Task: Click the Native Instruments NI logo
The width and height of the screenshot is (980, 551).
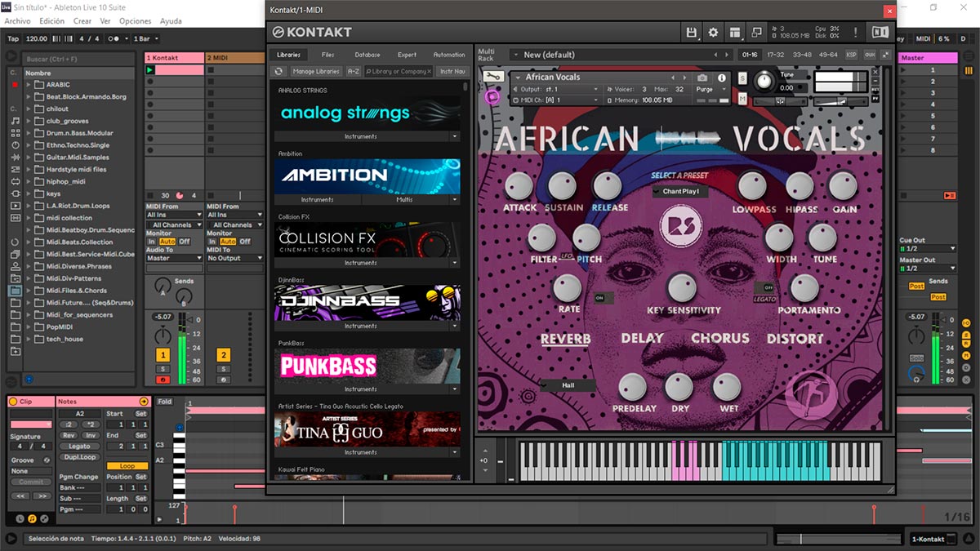Action: (880, 33)
